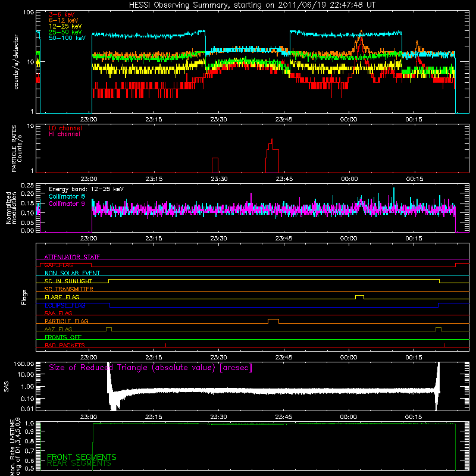Click the BAD_PACKETS tick near 00:22

(x=444, y=345)
